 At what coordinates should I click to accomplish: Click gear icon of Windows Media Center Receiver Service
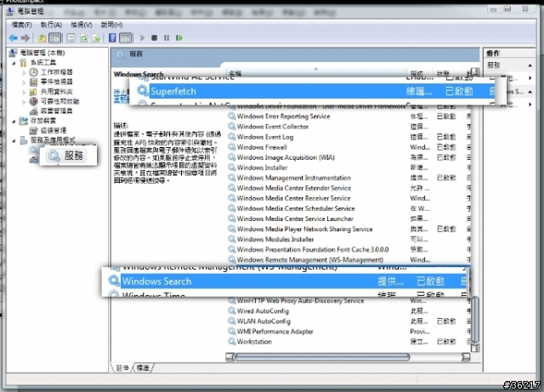(x=231, y=198)
